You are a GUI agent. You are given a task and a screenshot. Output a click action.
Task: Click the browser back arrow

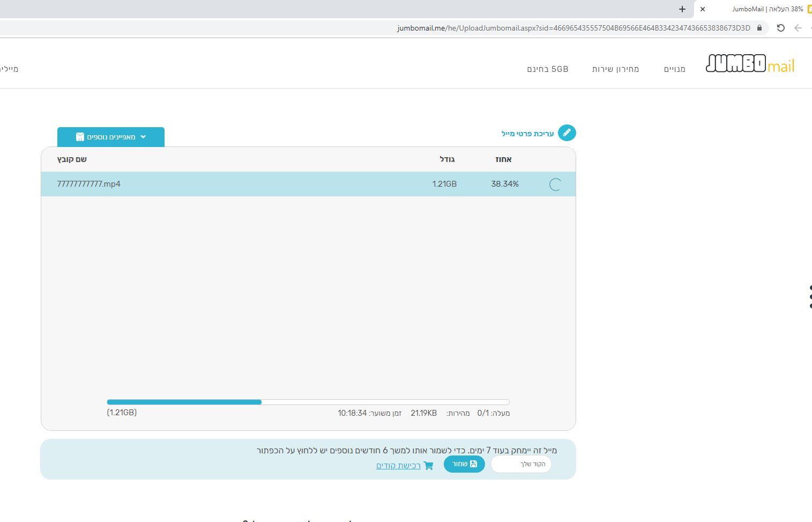coord(798,28)
